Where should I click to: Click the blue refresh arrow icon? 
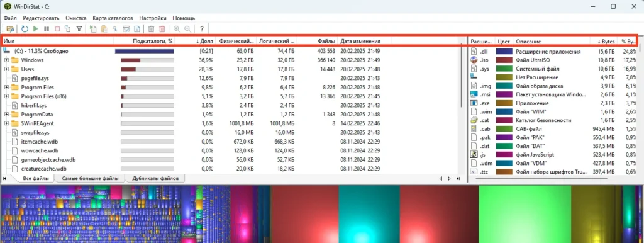pyautogui.click(x=25, y=29)
